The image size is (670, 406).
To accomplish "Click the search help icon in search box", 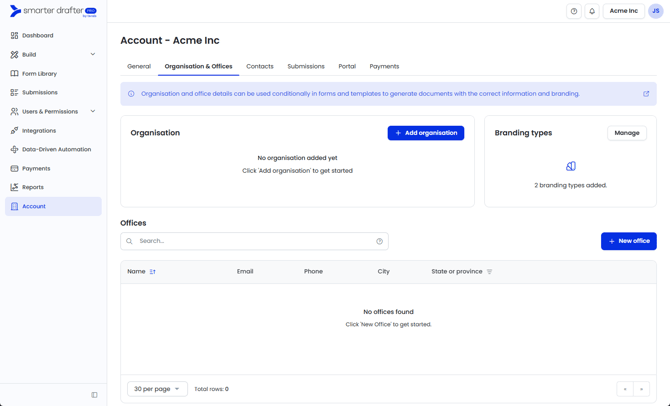I will [379, 241].
